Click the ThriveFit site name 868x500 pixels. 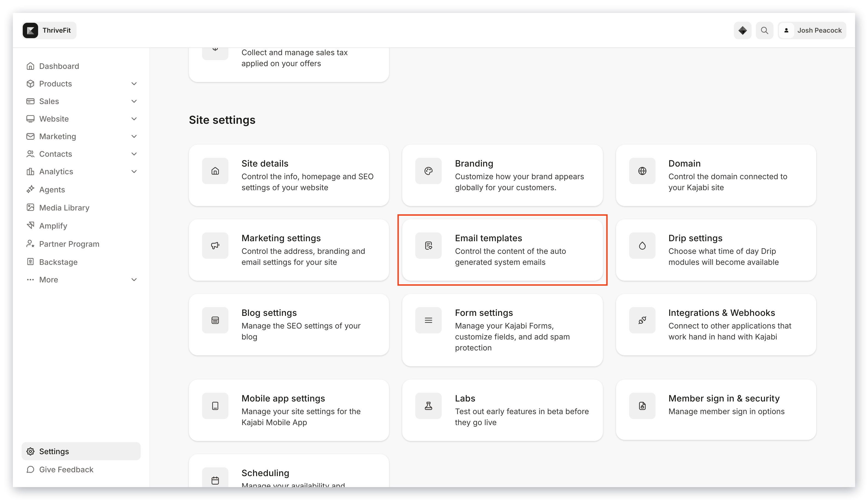(56, 30)
